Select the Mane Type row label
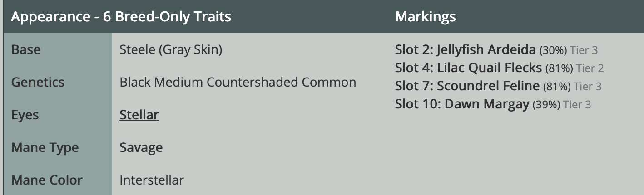 [x=45, y=148]
